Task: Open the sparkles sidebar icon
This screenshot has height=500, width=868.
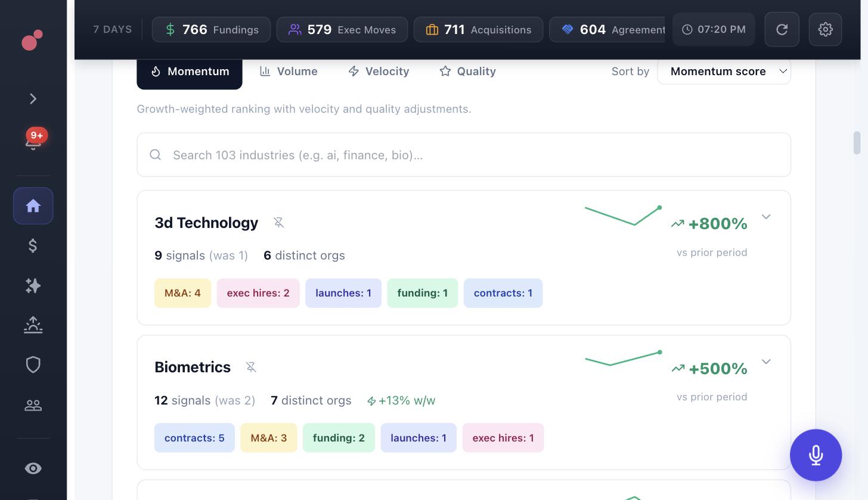Action: point(33,285)
